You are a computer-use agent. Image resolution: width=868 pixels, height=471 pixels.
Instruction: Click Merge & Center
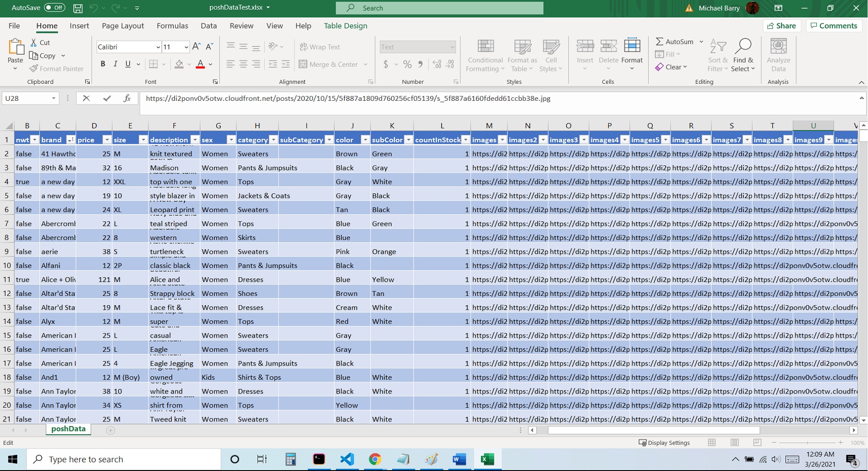pyautogui.click(x=328, y=64)
